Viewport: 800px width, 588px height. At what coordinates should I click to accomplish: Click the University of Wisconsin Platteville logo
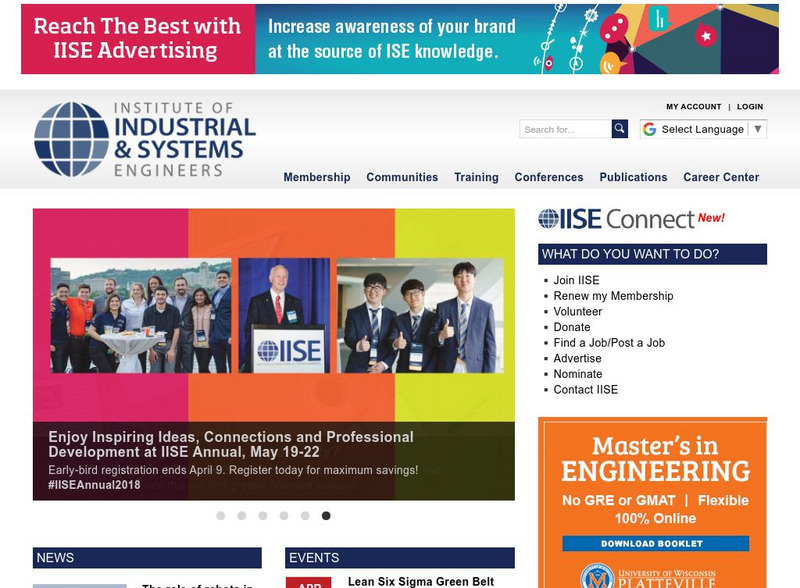pyautogui.click(x=648, y=576)
